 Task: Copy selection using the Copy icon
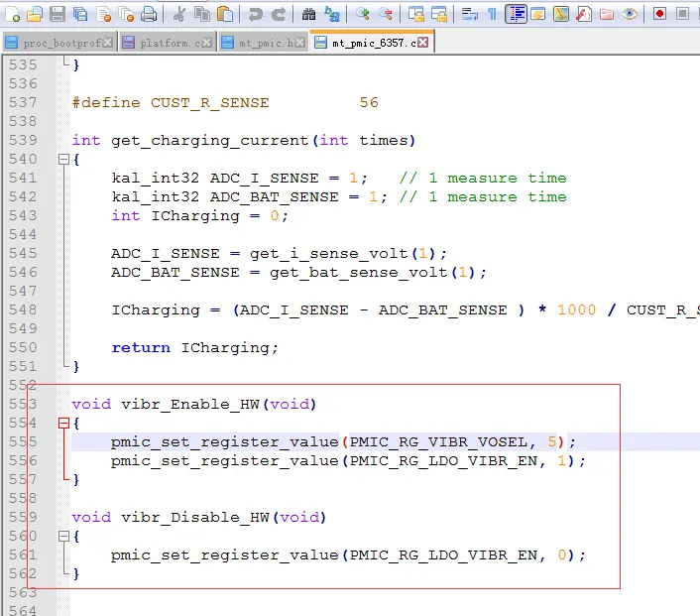click(x=202, y=14)
